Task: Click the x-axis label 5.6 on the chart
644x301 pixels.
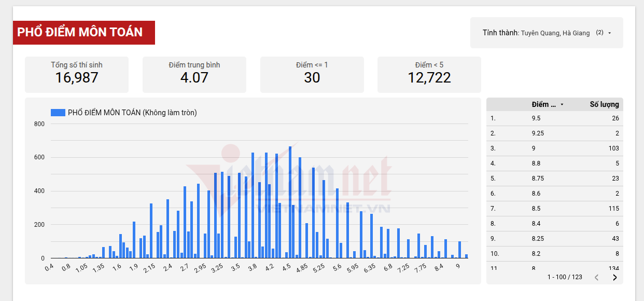Action: (x=337, y=268)
